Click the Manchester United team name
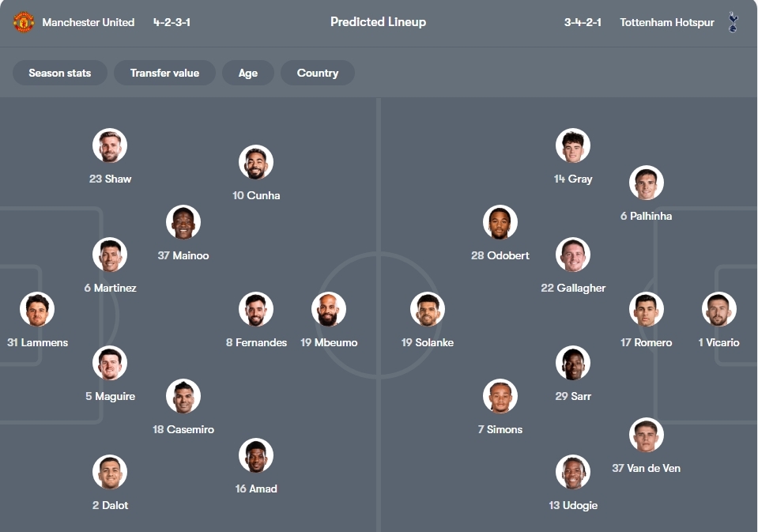Image resolution: width=758 pixels, height=532 pixels. point(89,22)
